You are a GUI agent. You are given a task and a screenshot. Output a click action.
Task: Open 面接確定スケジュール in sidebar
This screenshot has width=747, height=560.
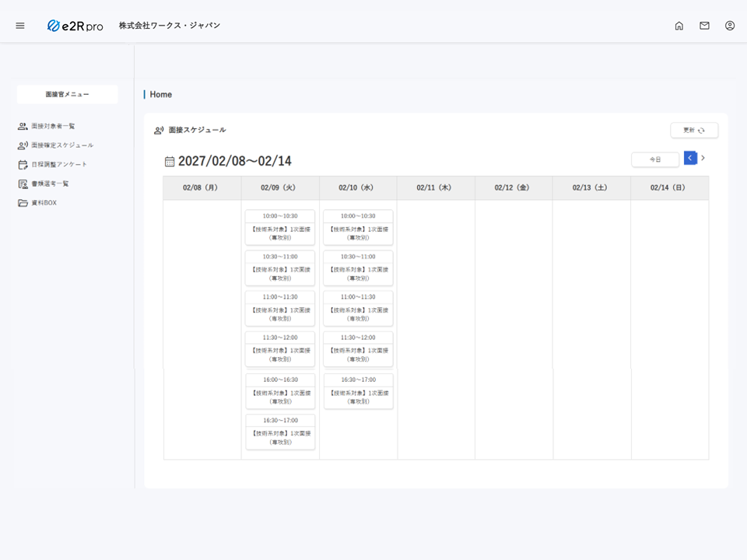[61, 145]
